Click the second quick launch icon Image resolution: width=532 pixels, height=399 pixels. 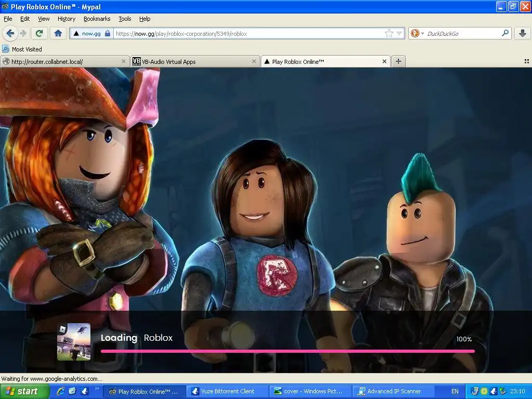[x=72, y=391]
